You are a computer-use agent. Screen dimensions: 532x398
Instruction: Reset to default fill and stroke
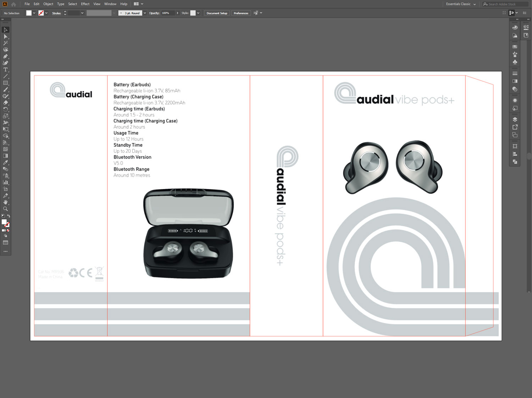point(3,216)
